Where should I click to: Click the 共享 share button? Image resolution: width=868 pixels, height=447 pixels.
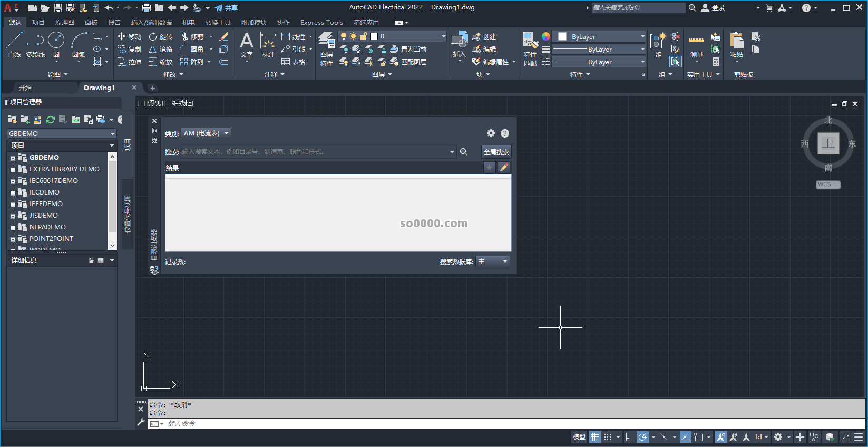226,8
